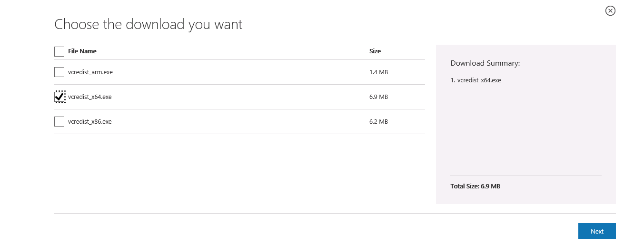Select the vcredist_x86.exe file name text
The image size is (644, 245).
[90, 122]
